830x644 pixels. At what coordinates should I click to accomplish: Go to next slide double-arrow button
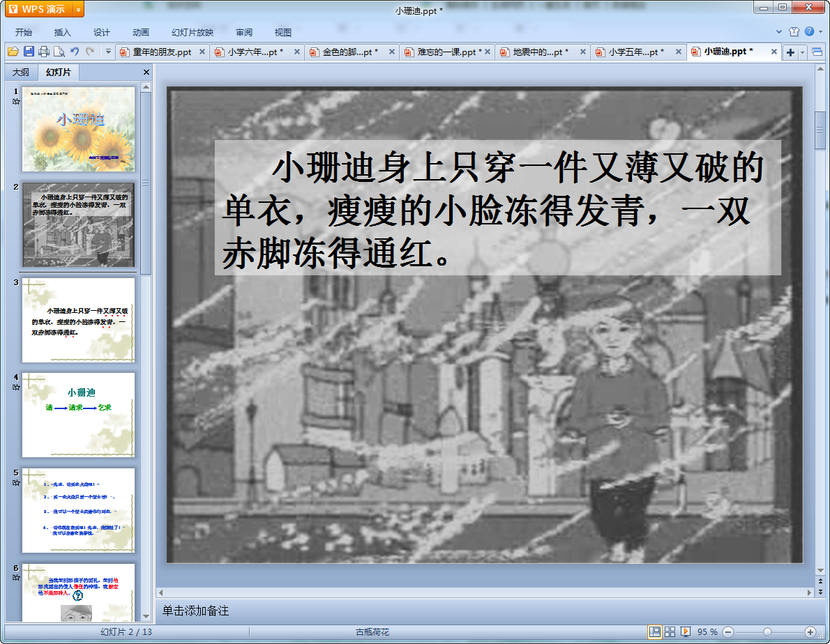tap(820, 591)
